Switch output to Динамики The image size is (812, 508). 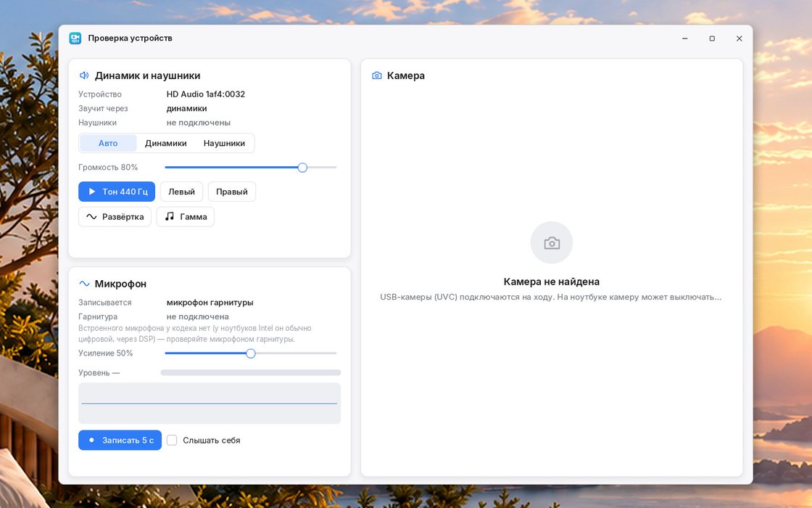coord(166,143)
